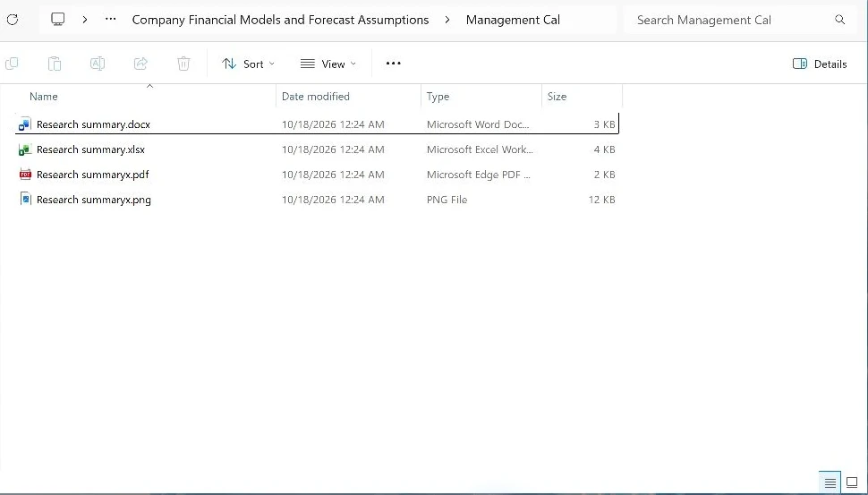Click date modified of Research summaryx.png
The image size is (868, 495).
[x=333, y=200]
